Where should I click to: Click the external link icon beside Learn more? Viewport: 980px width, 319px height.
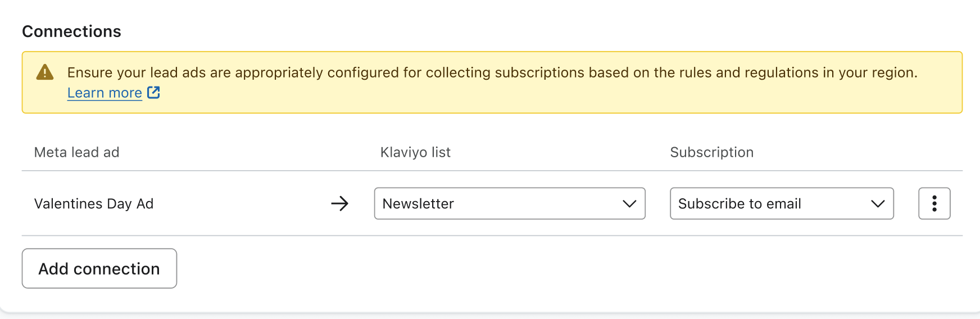pyautogui.click(x=153, y=93)
